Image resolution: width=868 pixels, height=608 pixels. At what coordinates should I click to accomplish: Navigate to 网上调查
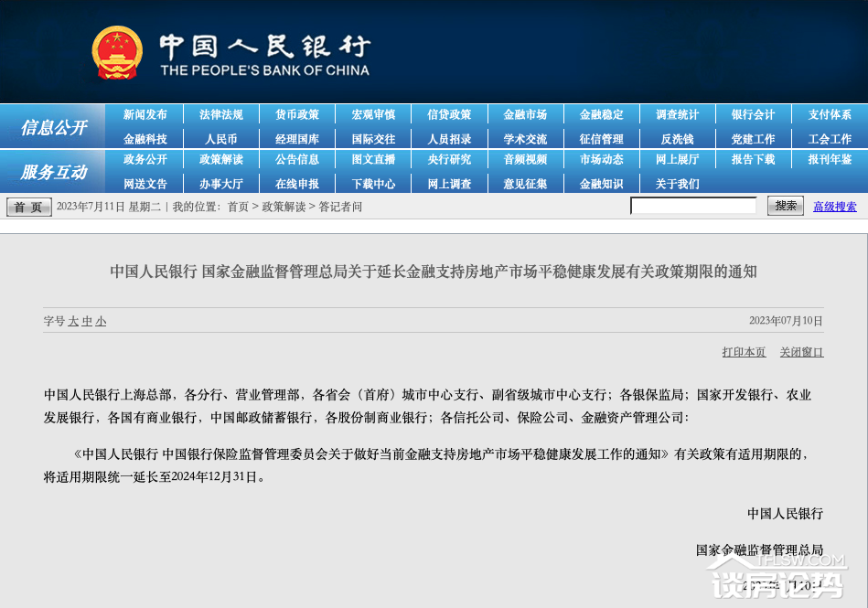pyautogui.click(x=449, y=184)
